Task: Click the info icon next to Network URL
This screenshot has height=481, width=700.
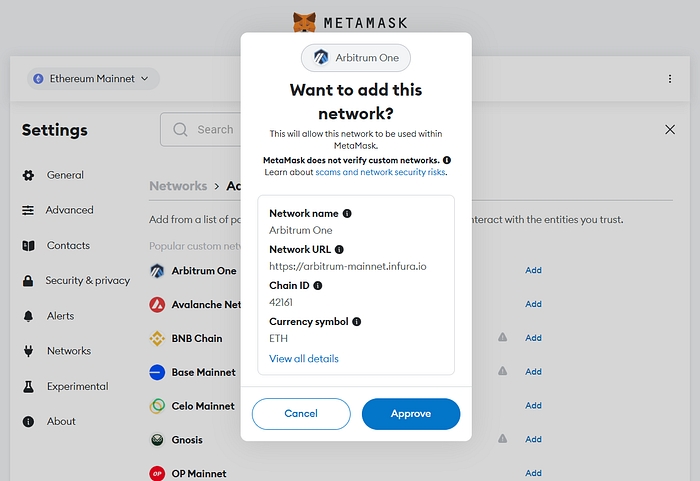Action: [339, 249]
